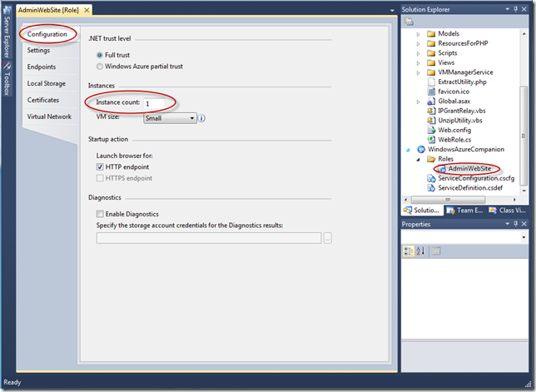Click the Solution Explorer vertical scrollbar thumb
Viewport: 536px width, 392px height.
click(x=523, y=135)
